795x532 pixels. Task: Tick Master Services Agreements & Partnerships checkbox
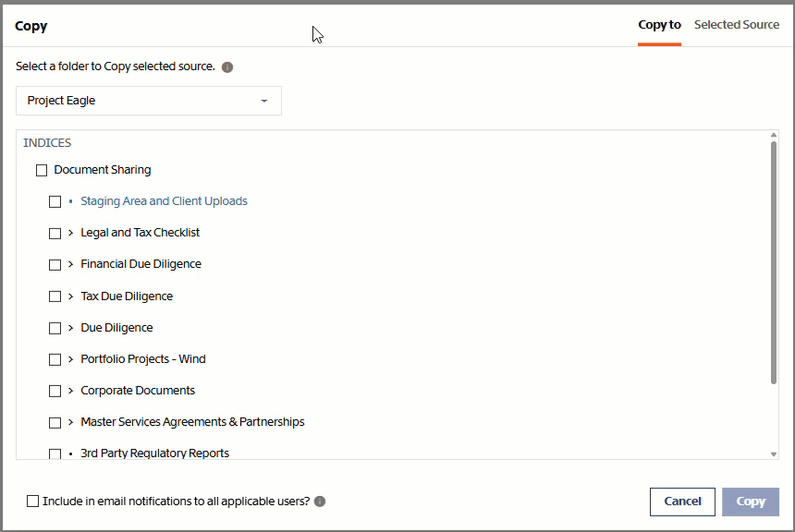55,422
